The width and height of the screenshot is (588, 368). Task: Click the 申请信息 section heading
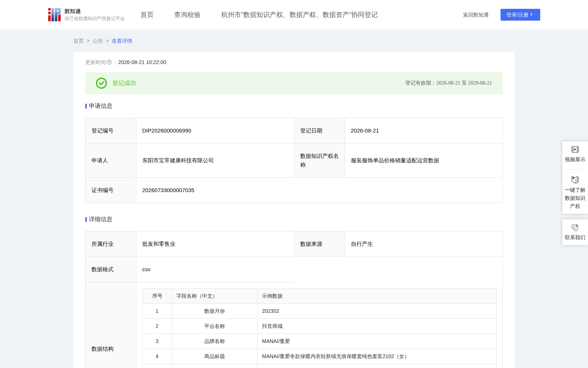pos(101,106)
